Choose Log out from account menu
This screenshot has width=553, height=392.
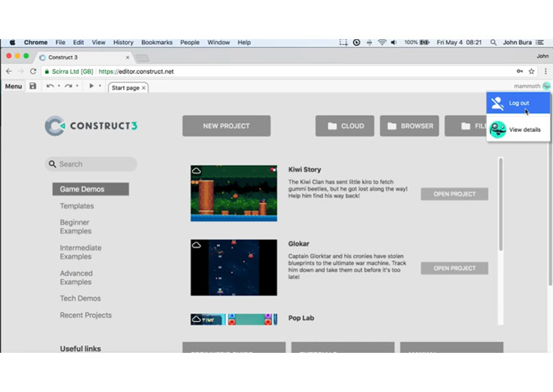pyautogui.click(x=518, y=103)
